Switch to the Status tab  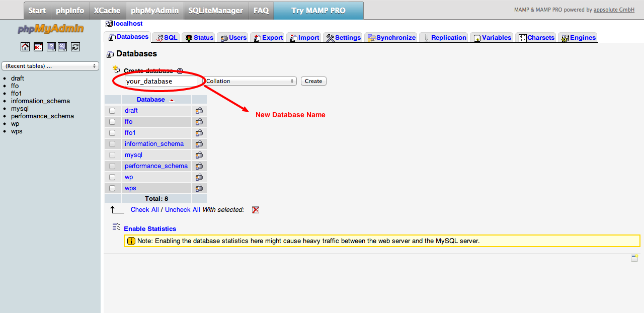click(199, 38)
